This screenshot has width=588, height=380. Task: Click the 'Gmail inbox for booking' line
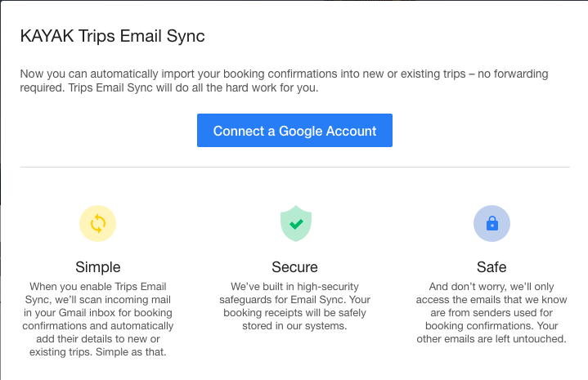tap(115, 312)
